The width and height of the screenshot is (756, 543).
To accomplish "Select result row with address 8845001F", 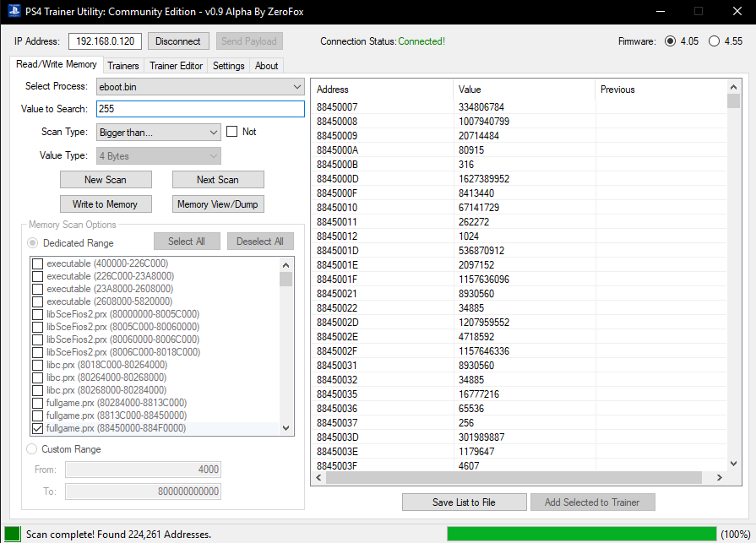I will (x=519, y=280).
